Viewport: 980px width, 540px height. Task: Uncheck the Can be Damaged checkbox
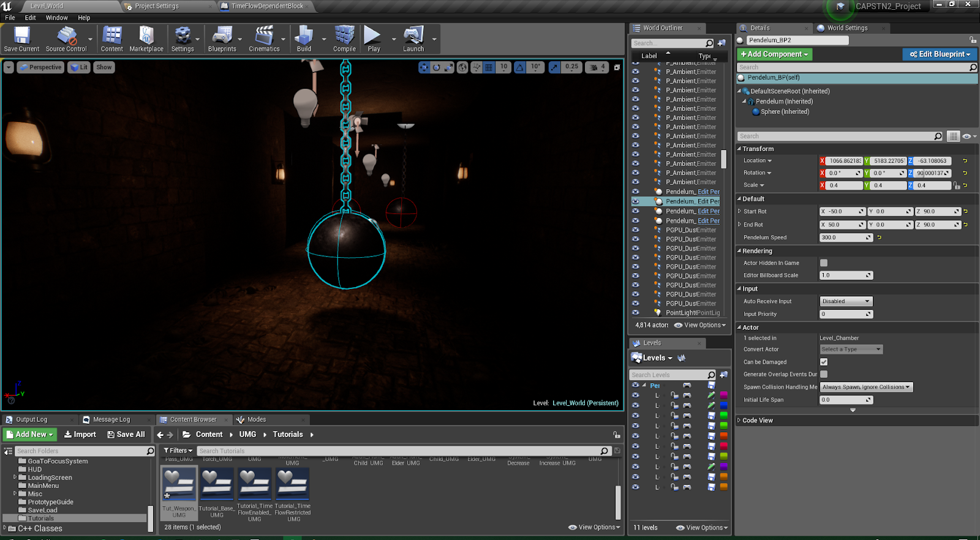(824, 362)
